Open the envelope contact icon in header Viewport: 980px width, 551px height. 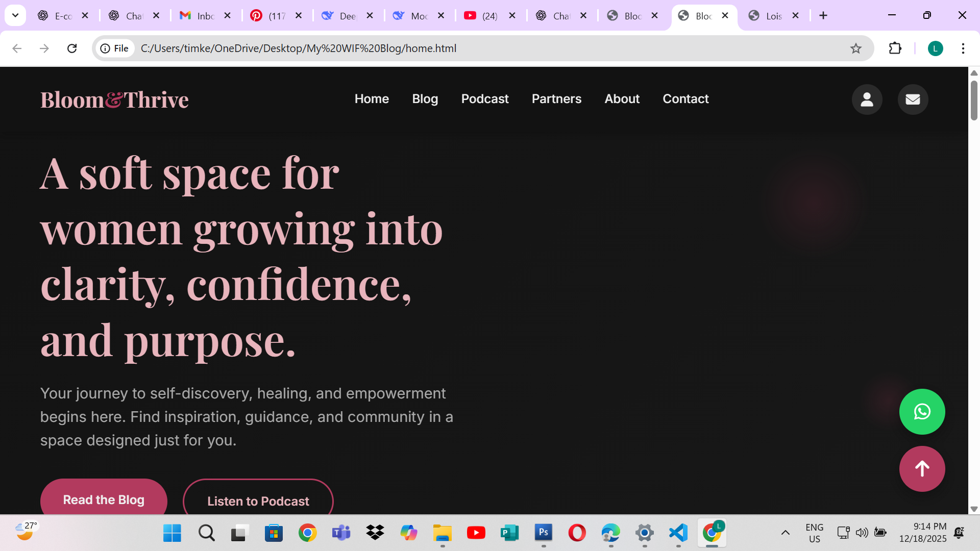click(912, 99)
